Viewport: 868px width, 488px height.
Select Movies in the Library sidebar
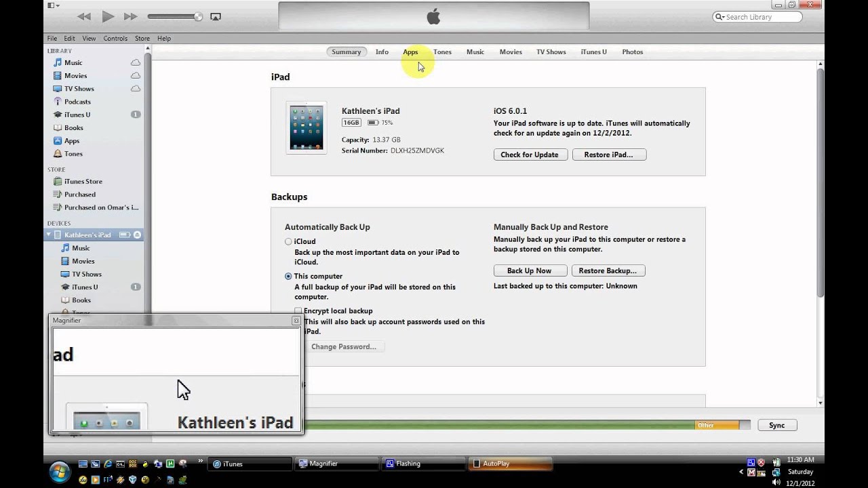(x=75, y=75)
